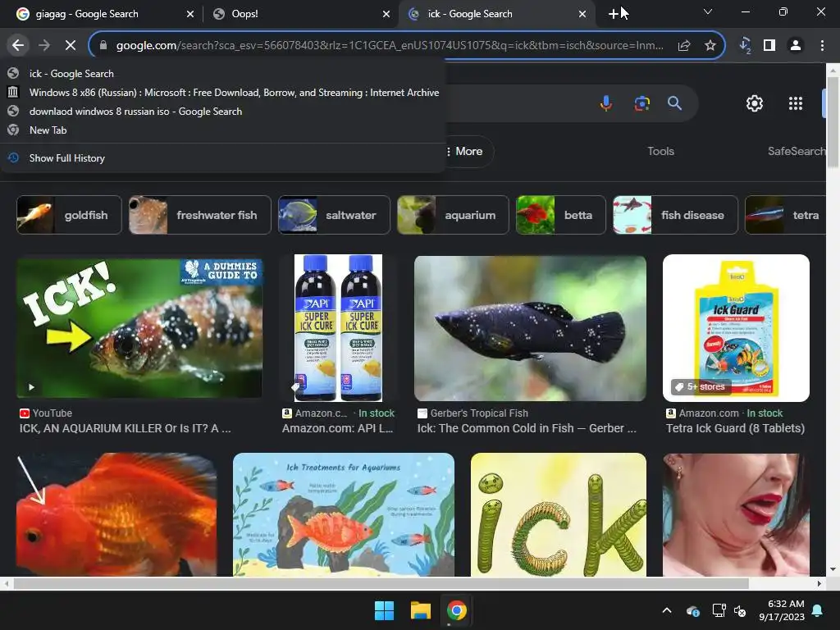Viewport: 840px width, 630px height.
Task: Open the green worm 'ick' lettering image
Action: coord(558,514)
